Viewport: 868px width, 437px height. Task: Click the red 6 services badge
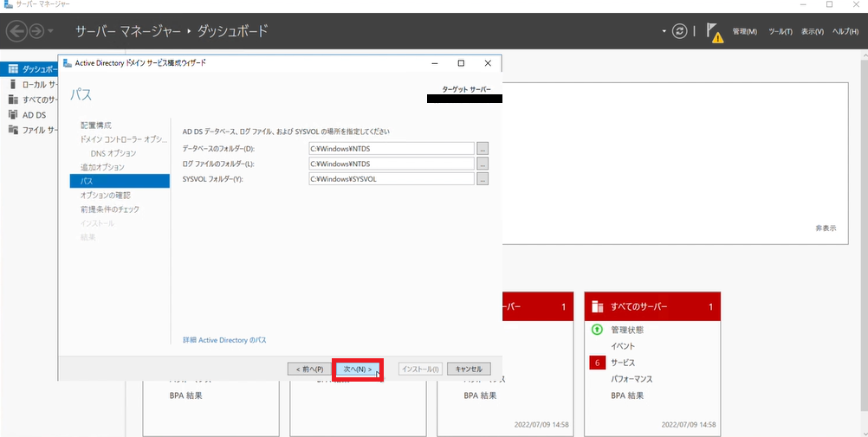[x=598, y=363]
